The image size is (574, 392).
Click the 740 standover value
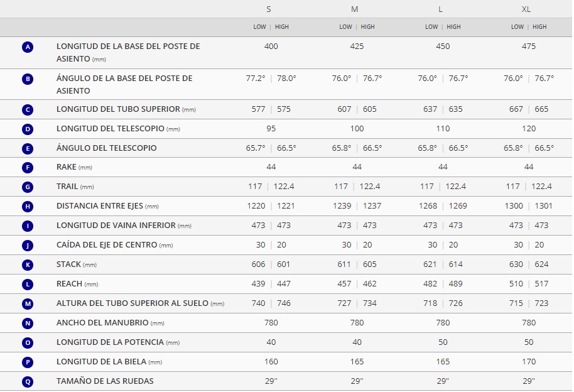tap(259, 303)
